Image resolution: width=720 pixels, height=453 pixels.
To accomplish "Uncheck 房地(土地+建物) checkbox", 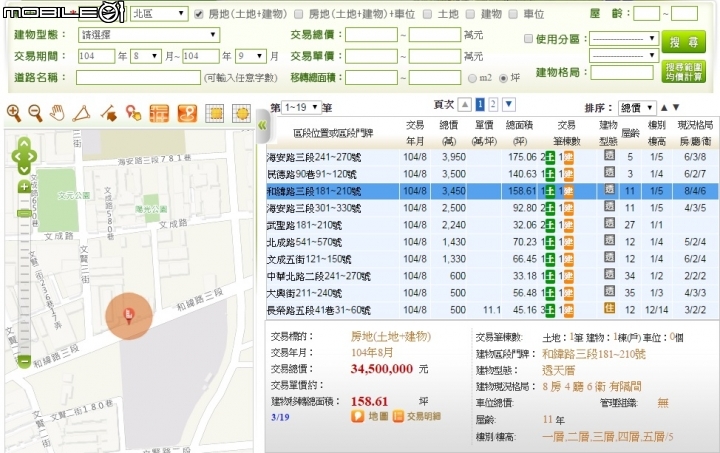I will [198, 14].
